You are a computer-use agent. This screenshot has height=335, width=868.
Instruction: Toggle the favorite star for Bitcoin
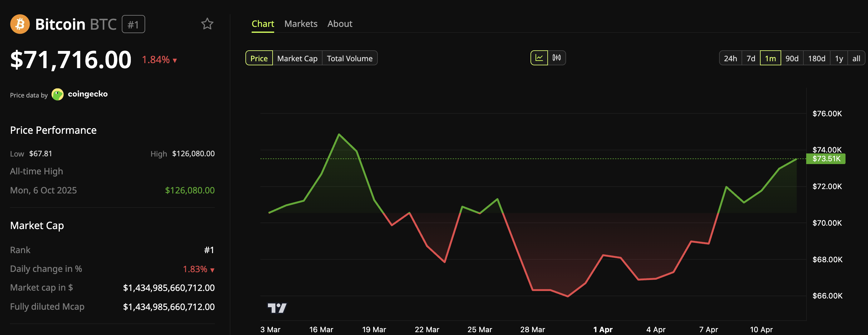207,24
